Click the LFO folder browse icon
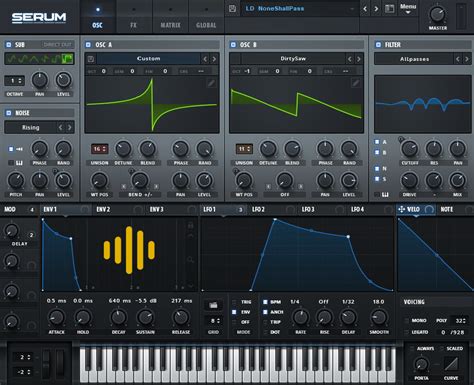 click(213, 305)
